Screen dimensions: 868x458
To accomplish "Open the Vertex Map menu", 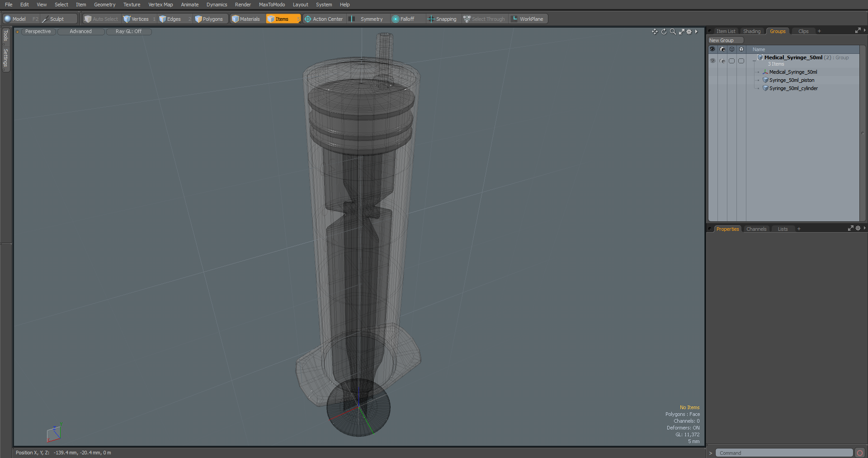I will click(160, 5).
